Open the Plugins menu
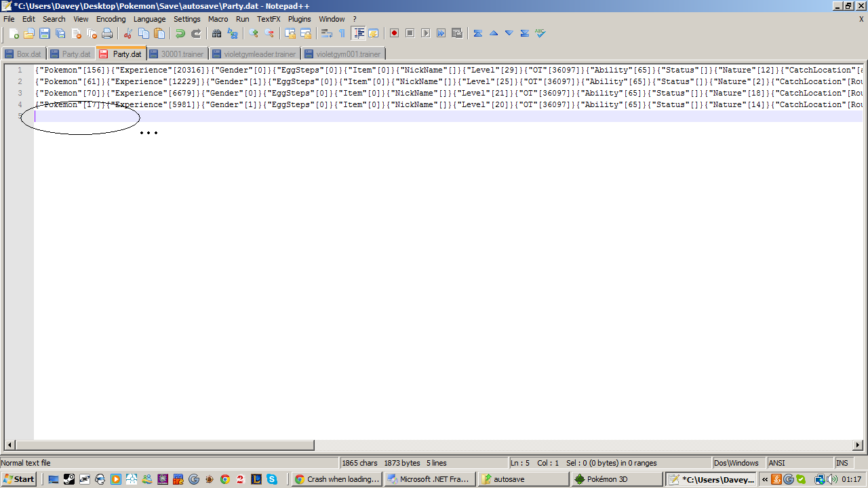The width and height of the screenshot is (868, 488). click(300, 19)
